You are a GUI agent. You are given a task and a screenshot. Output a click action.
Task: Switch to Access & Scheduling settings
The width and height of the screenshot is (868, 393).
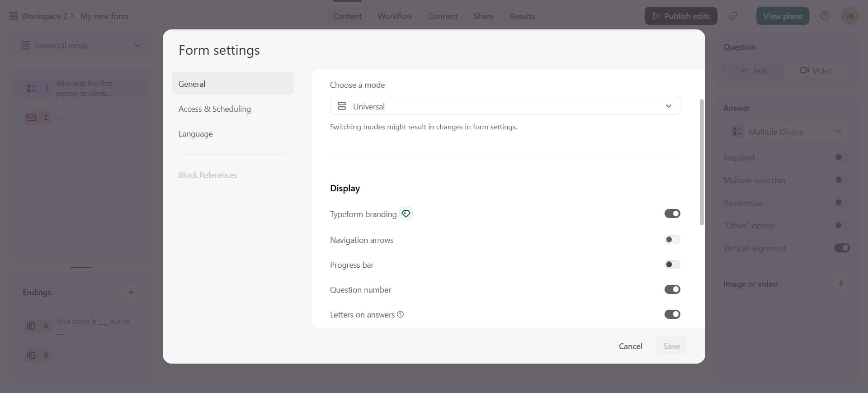215,109
